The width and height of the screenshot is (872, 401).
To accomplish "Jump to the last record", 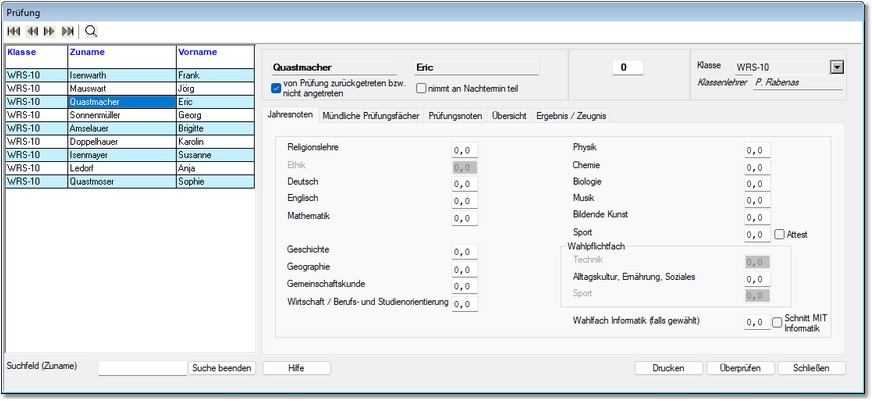I will 68,31.
